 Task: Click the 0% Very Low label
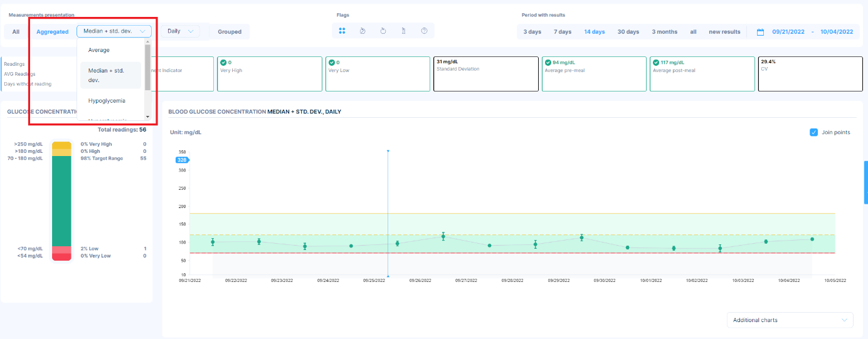(95, 256)
